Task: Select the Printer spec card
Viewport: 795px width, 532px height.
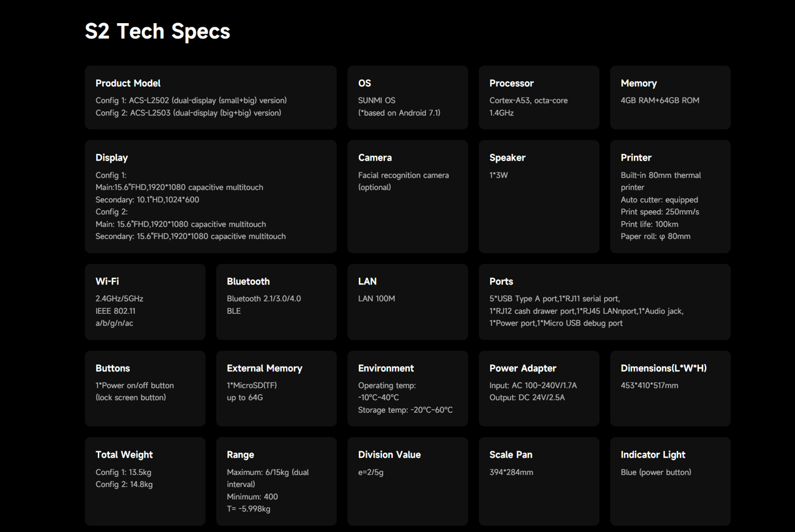Action: (x=670, y=196)
